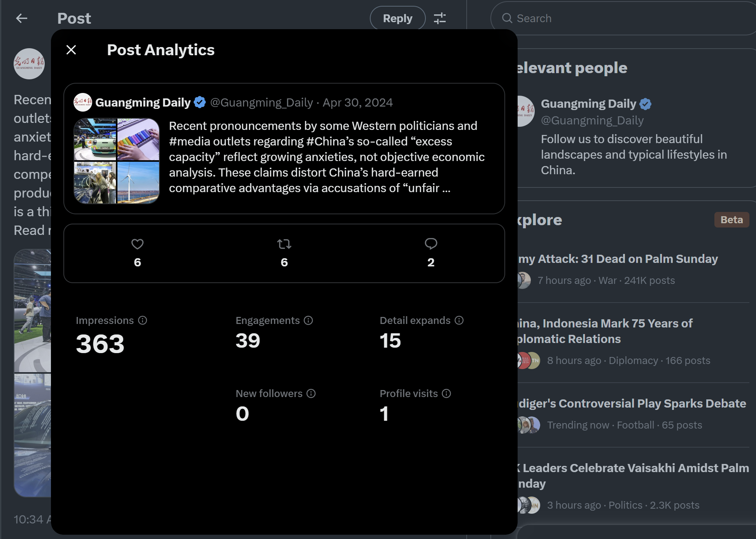Show info for Detail expands metric
This screenshot has height=539, width=756.
(x=459, y=320)
